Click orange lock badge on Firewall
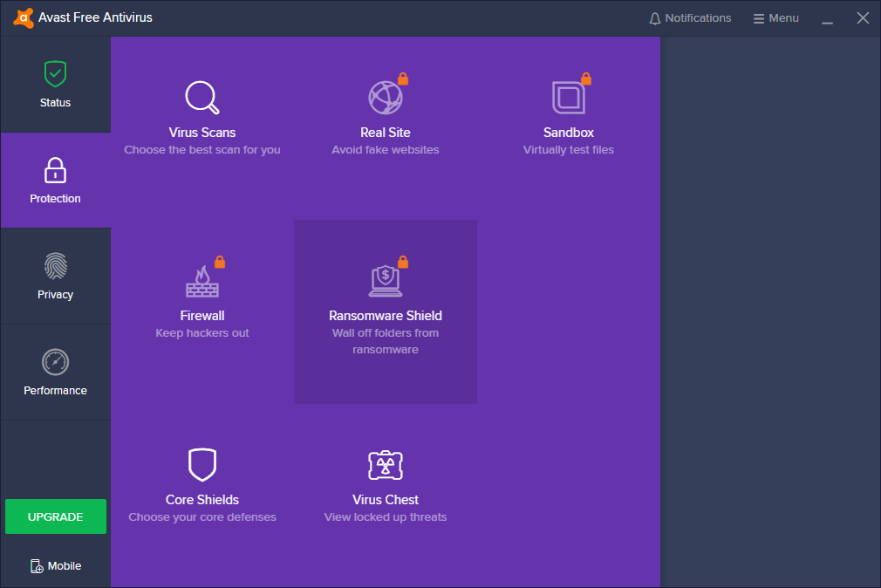The width and height of the screenshot is (881, 588). tap(220, 262)
